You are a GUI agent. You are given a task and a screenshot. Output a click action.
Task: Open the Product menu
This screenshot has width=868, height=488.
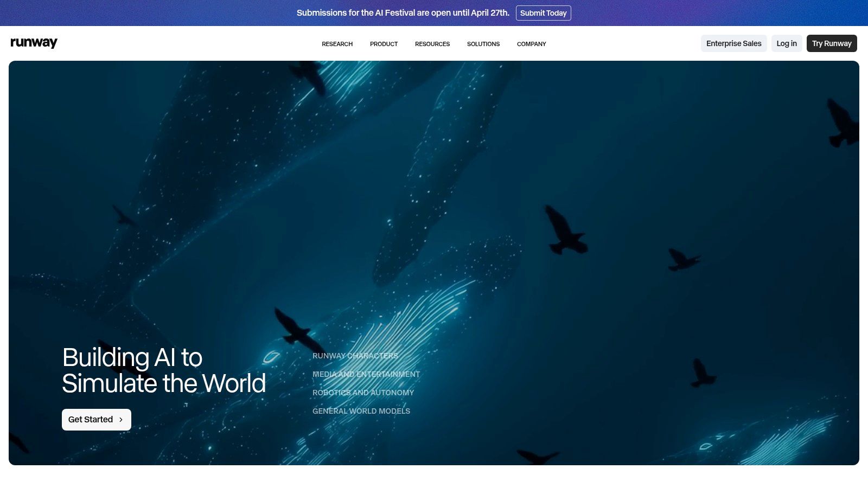coord(384,44)
